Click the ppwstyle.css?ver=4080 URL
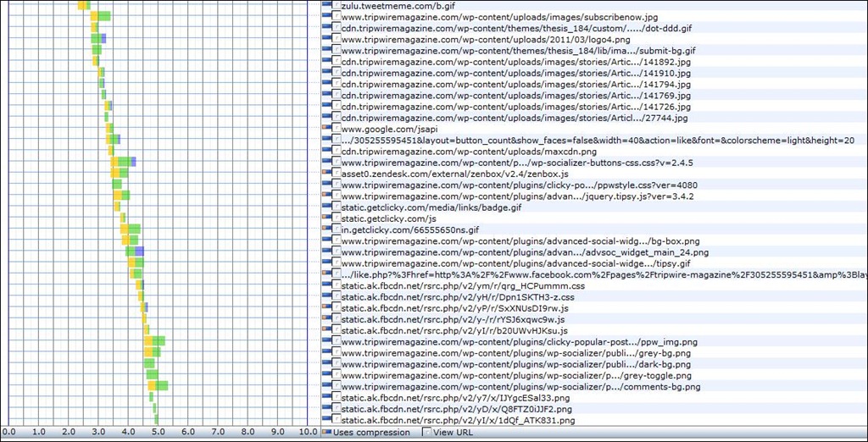 tap(520, 185)
